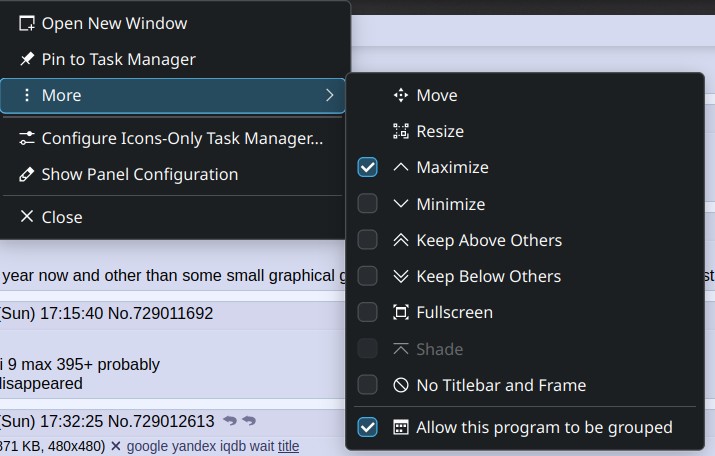This screenshot has height=456, width=715.
Task: Enable the Keep Below Others checkbox
Action: point(368,276)
